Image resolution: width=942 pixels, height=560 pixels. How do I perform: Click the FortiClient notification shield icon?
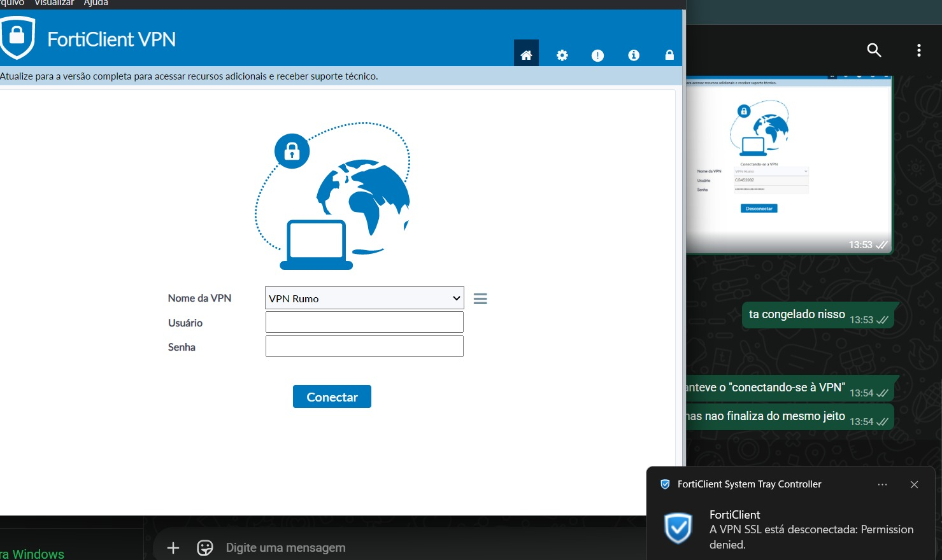678,528
